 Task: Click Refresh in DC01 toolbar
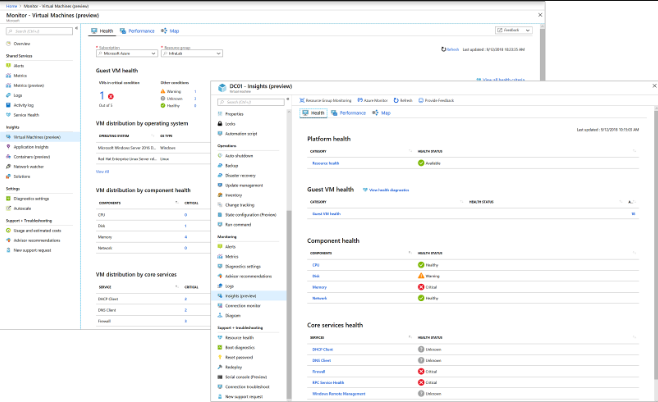[x=403, y=101]
